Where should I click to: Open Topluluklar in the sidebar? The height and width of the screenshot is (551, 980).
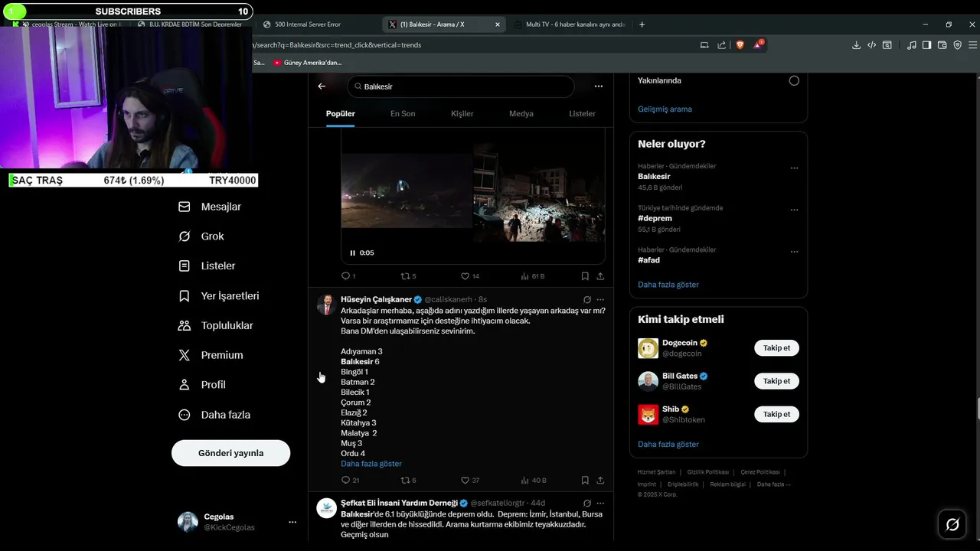coord(215,325)
